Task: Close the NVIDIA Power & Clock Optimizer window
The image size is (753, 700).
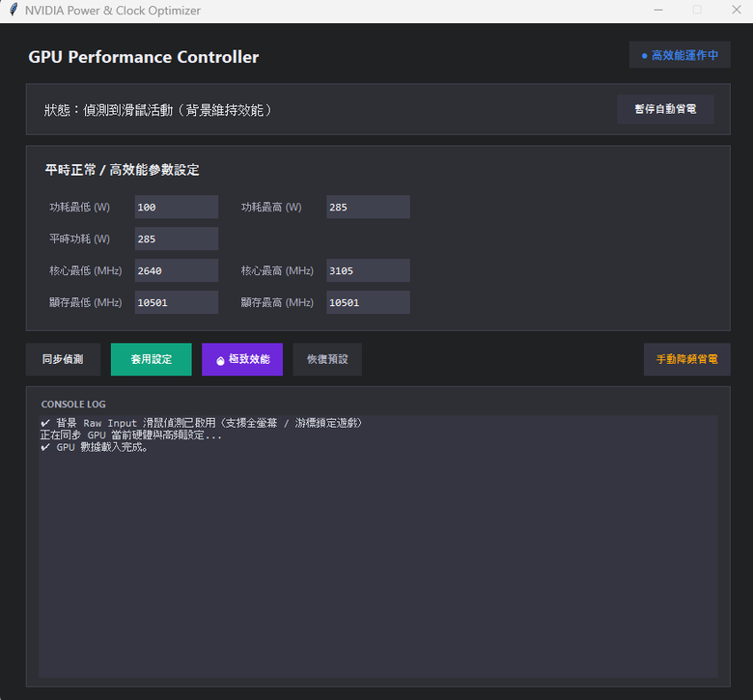Action: click(x=737, y=10)
